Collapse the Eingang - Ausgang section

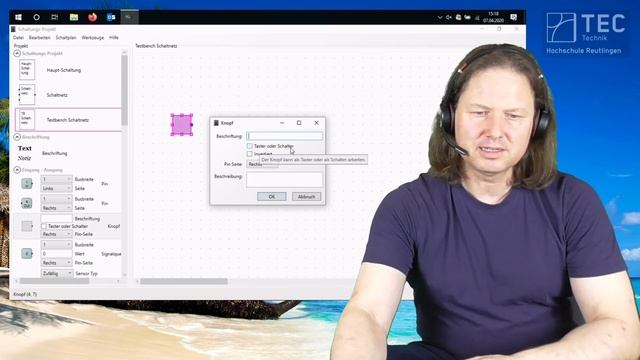17,170
